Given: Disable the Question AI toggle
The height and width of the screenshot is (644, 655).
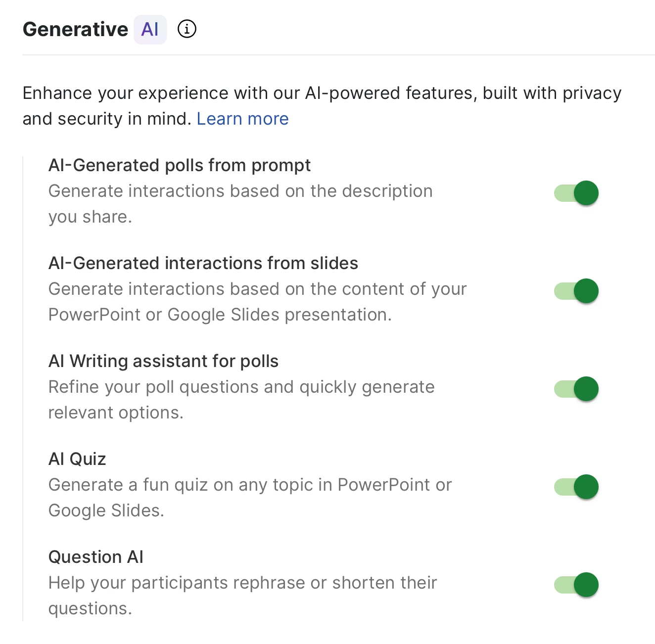Looking at the screenshot, I should 576,585.
